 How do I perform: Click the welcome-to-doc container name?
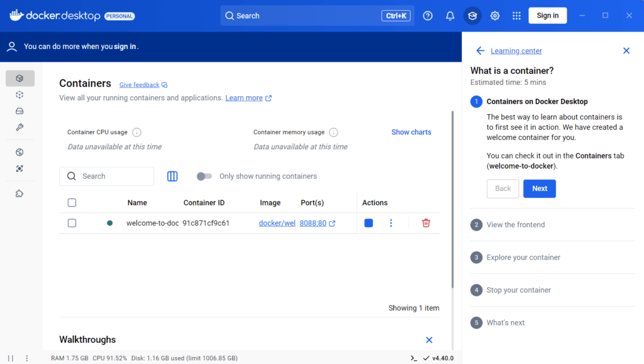point(152,223)
